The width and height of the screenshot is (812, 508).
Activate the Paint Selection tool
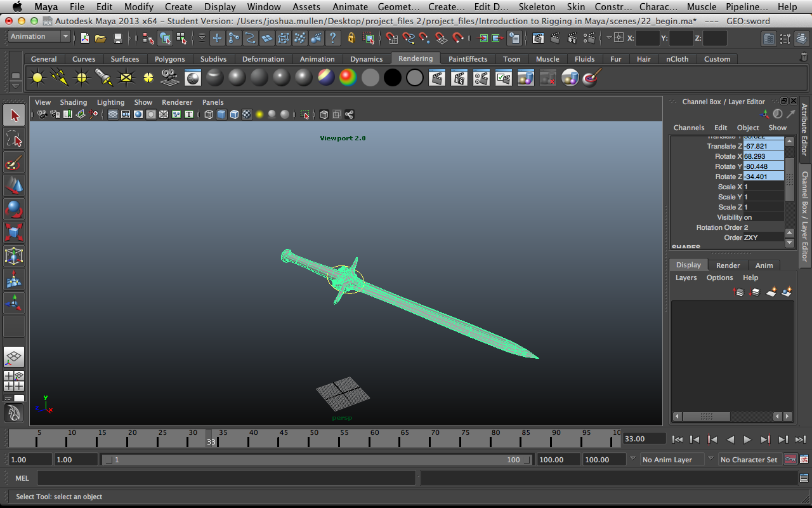(x=14, y=163)
